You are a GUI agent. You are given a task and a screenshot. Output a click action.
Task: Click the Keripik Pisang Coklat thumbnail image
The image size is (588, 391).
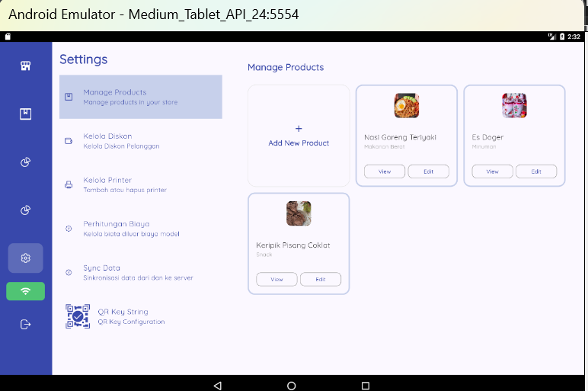pos(299,213)
